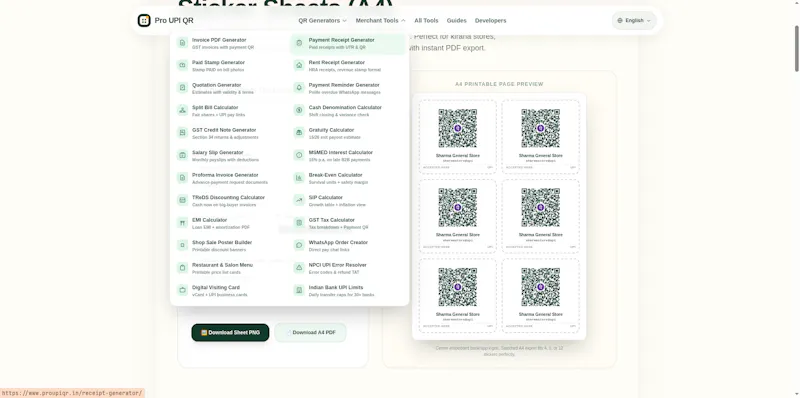800x398 pixels.
Task: Click the Cash Denomination Calculator icon
Action: coord(299,110)
